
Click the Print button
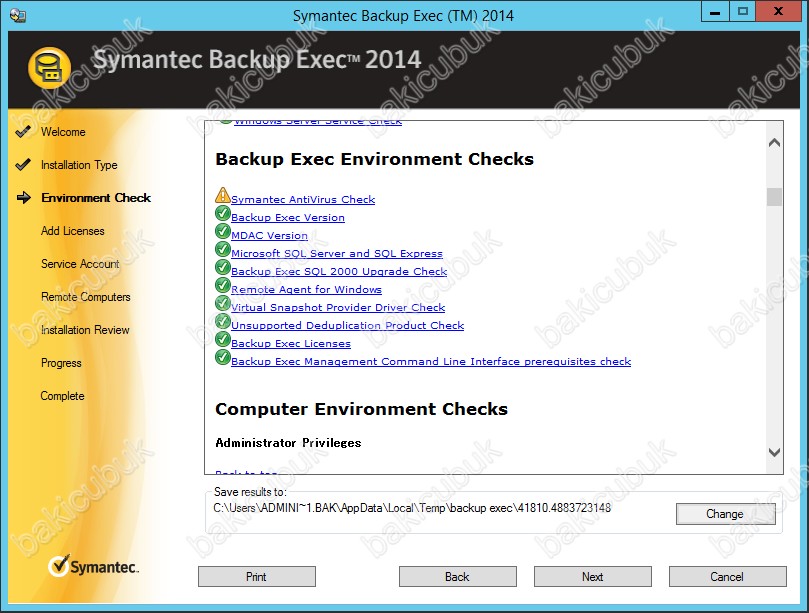[257, 576]
